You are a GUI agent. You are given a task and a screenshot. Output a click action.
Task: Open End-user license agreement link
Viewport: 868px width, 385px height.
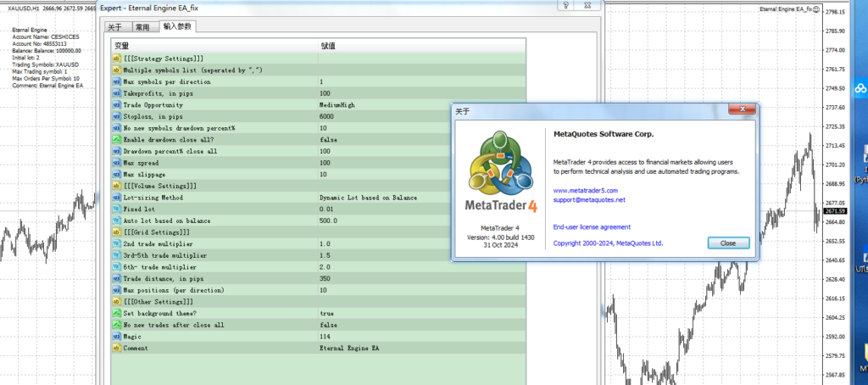coord(592,227)
